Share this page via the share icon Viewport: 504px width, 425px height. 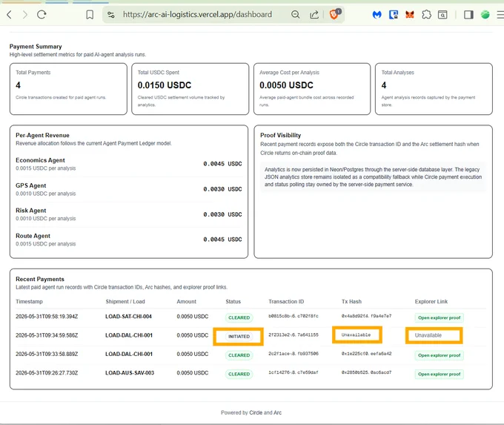314,15
